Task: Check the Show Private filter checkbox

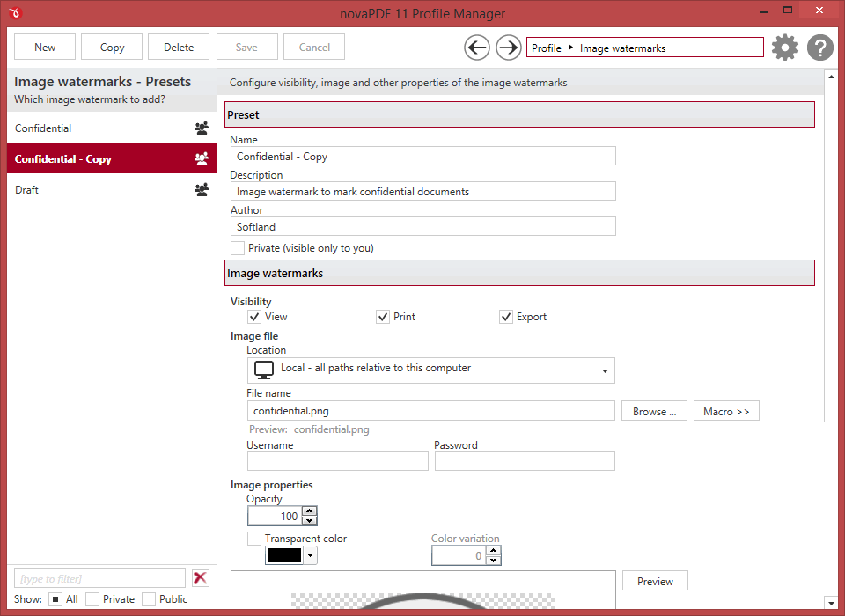Action: [92, 599]
